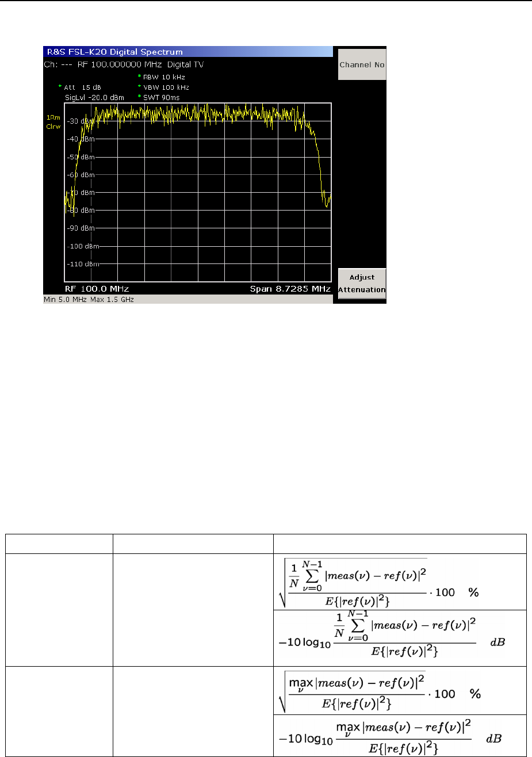
Task: Click the 1Rm Clrw trace indicator
Action: point(53,122)
